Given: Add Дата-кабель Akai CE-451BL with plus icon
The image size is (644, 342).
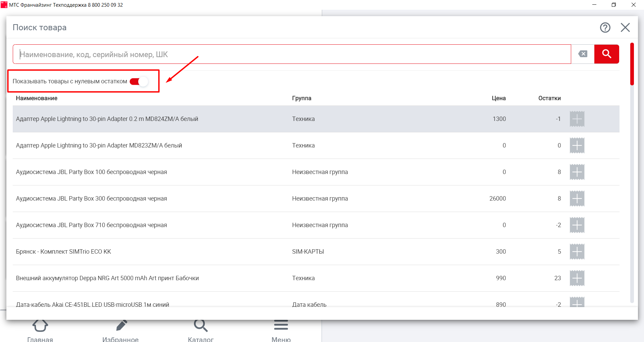Looking at the screenshot, I should tap(577, 302).
